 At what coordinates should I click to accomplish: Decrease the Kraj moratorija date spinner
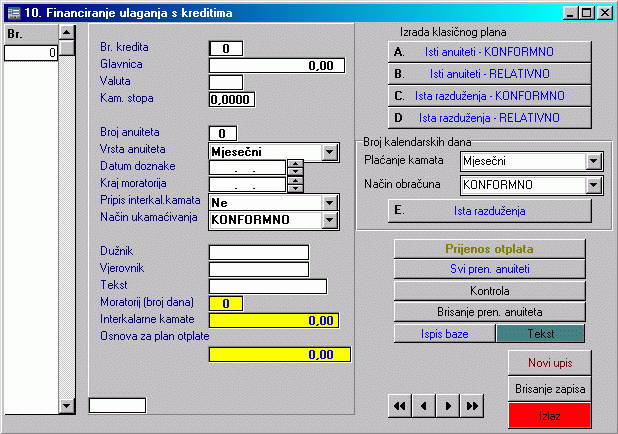pos(295,188)
